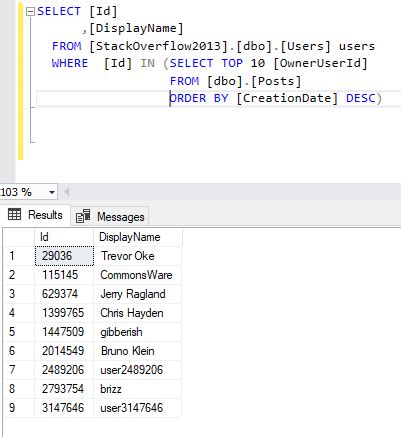Click the DisplayName column header

[138, 237]
